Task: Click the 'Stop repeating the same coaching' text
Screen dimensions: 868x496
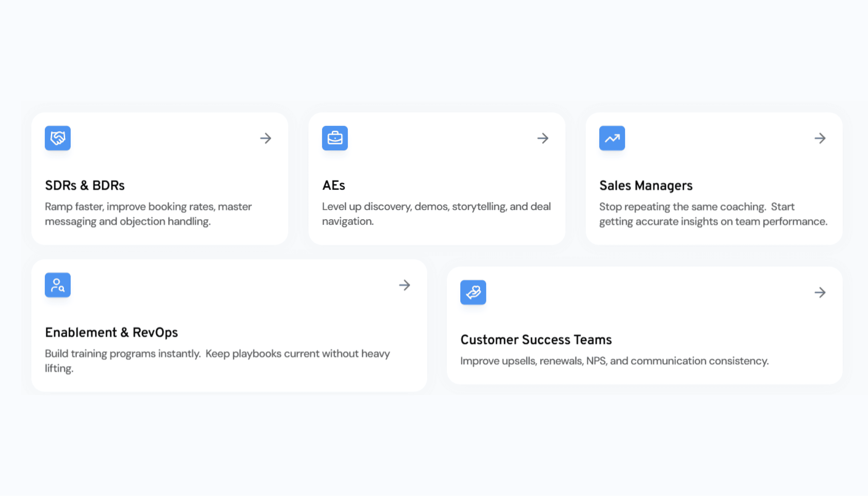Action: (713, 214)
